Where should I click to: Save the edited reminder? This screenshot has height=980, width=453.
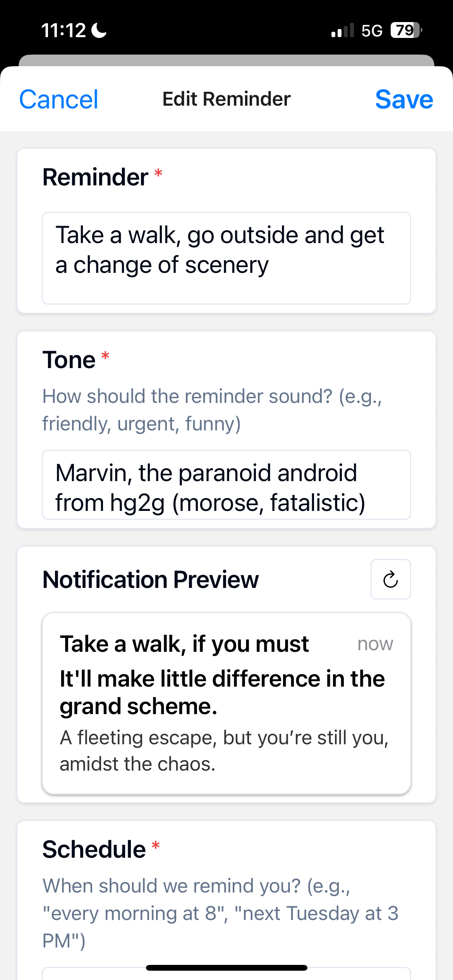404,99
